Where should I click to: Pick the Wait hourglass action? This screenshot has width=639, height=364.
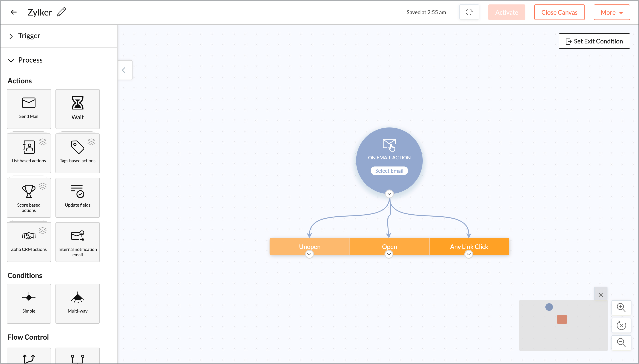click(78, 109)
